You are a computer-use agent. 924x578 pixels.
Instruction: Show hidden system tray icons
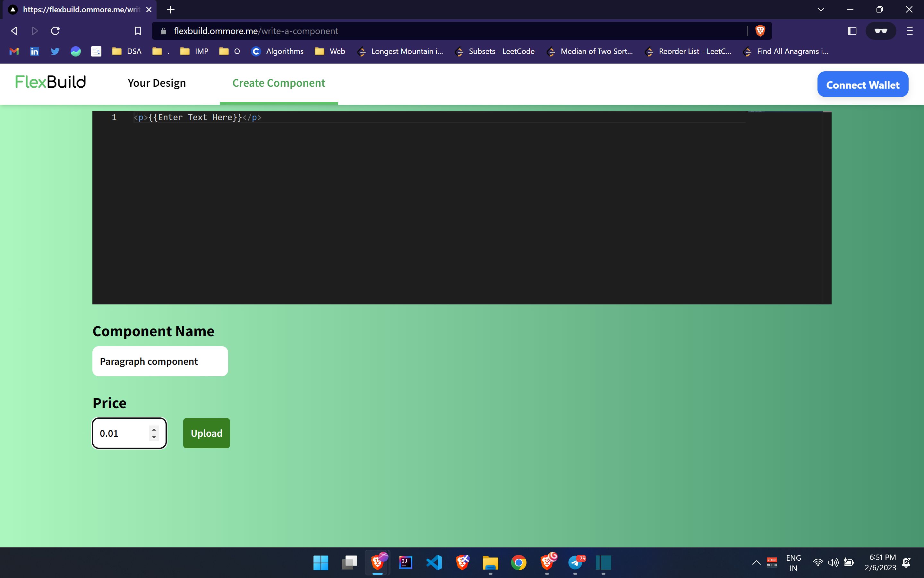(x=756, y=563)
